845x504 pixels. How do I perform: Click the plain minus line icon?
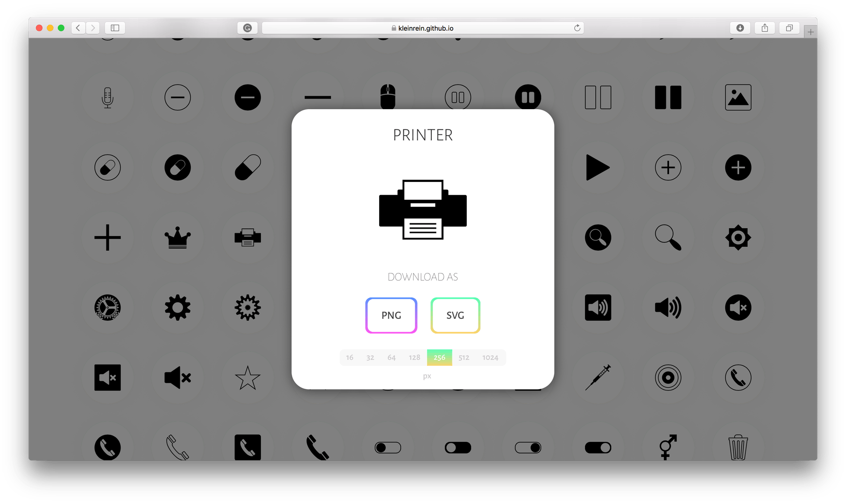coord(318,98)
